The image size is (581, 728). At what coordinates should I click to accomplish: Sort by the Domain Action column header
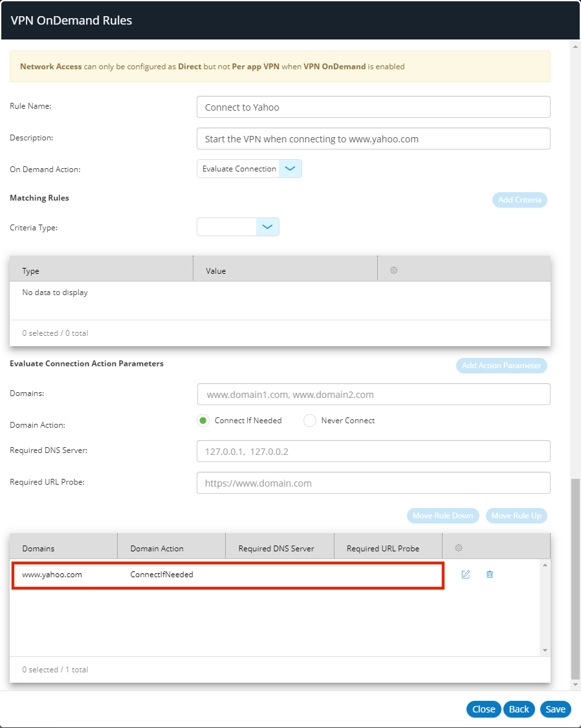tap(157, 549)
